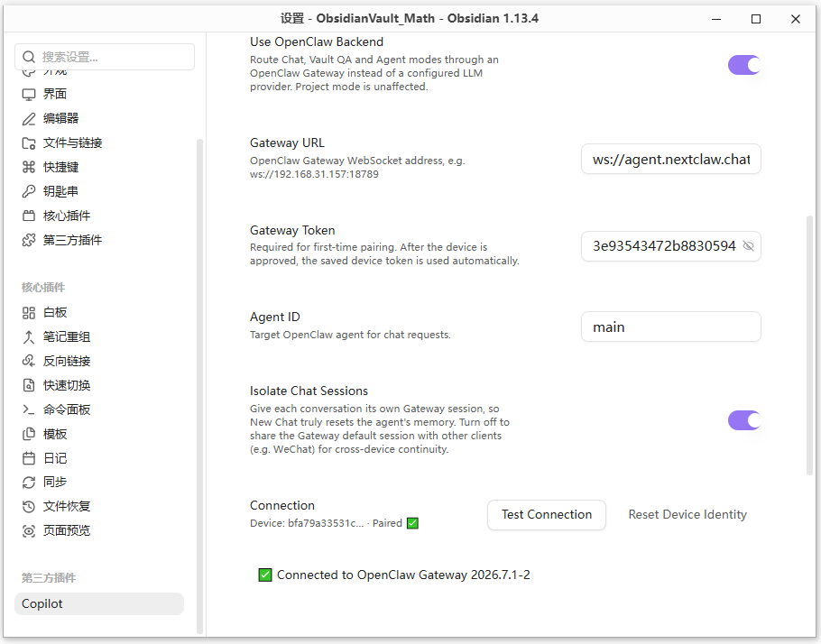
Task: Open 模板 plugin settings
Action: (x=99, y=434)
